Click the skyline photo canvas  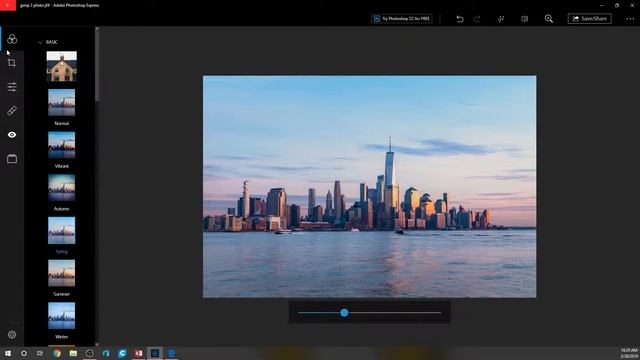pyautogui.click(x=369, y=187)
